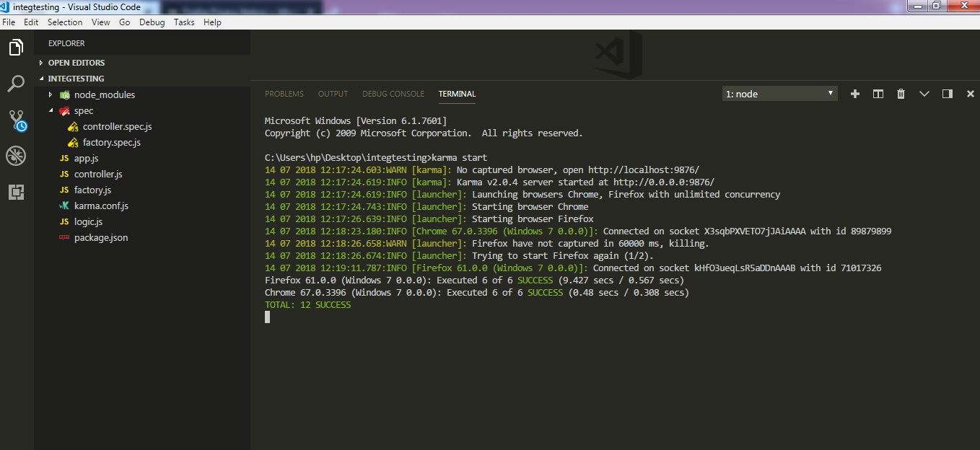Open controller.spec.js file
Screen dimensions: 980x450
(x=117, y=126)
